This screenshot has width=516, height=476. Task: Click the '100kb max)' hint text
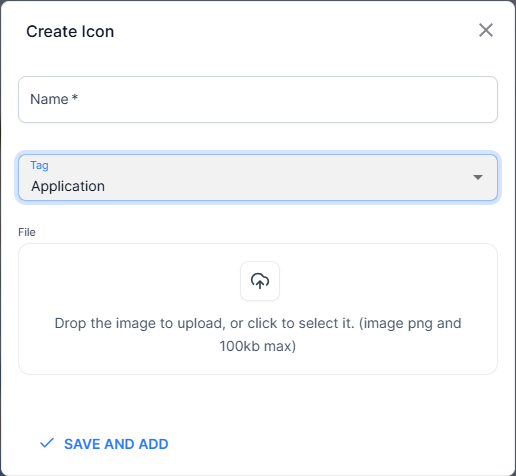(258, 346)
